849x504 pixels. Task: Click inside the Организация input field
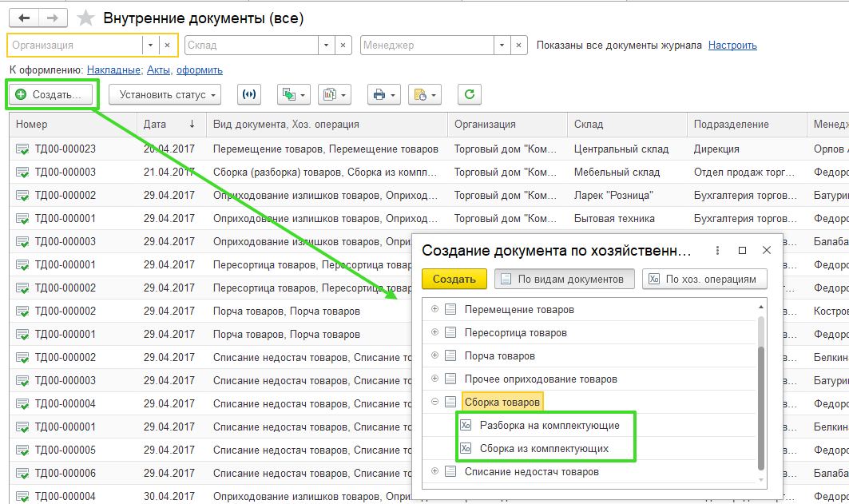pos(75,46)
